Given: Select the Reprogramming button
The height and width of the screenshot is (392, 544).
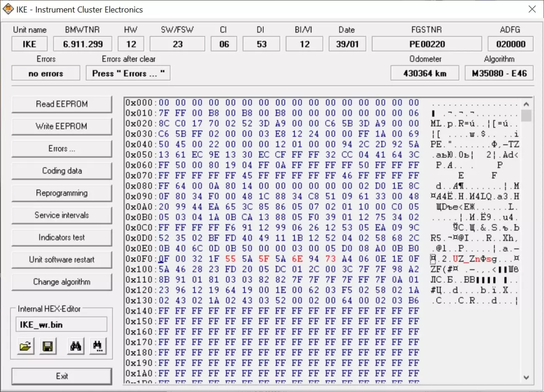Looking at the screenshot, I should (62, 193).
